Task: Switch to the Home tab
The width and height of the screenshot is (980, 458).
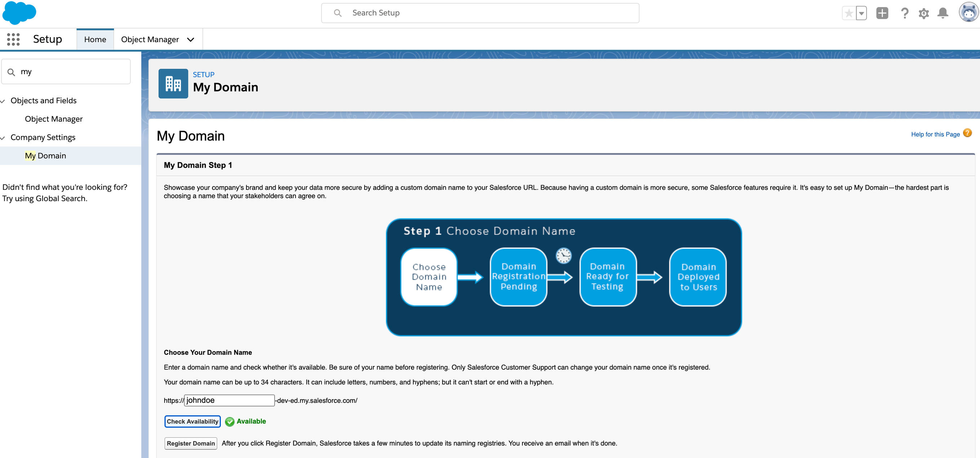Action: [95, 40]
